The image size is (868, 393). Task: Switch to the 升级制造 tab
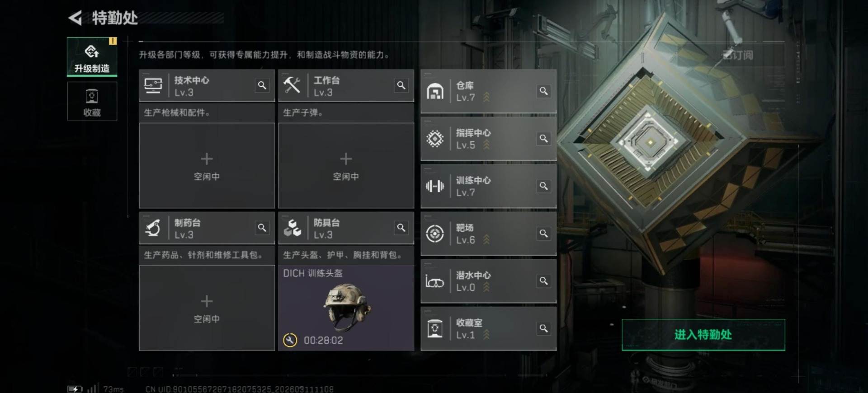[92, 57]
